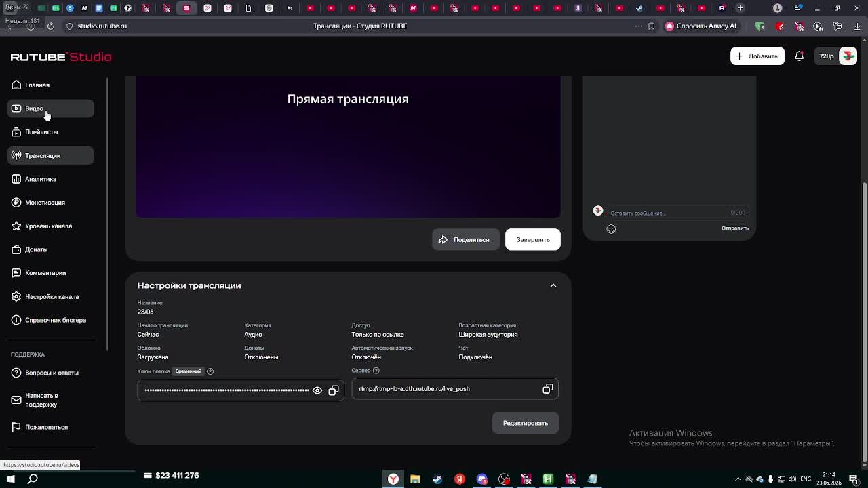Select the Трансляции sidebar item
868x488 pixels.
51,155
